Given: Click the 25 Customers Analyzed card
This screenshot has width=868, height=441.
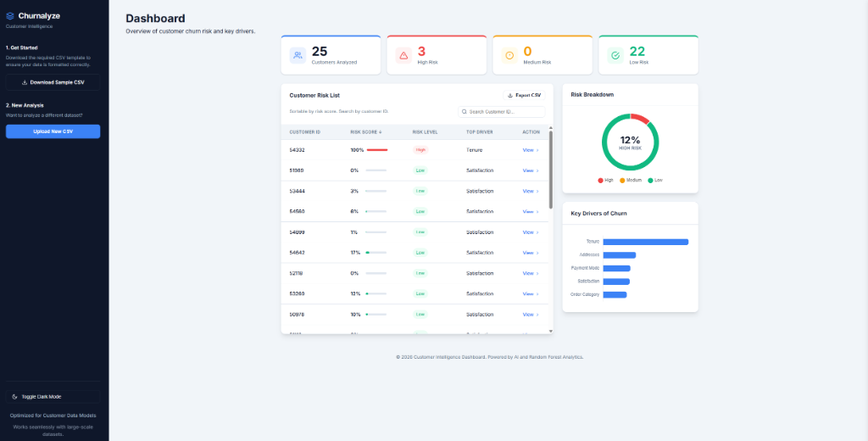Looking at the screenshot, I should point(331,55).
